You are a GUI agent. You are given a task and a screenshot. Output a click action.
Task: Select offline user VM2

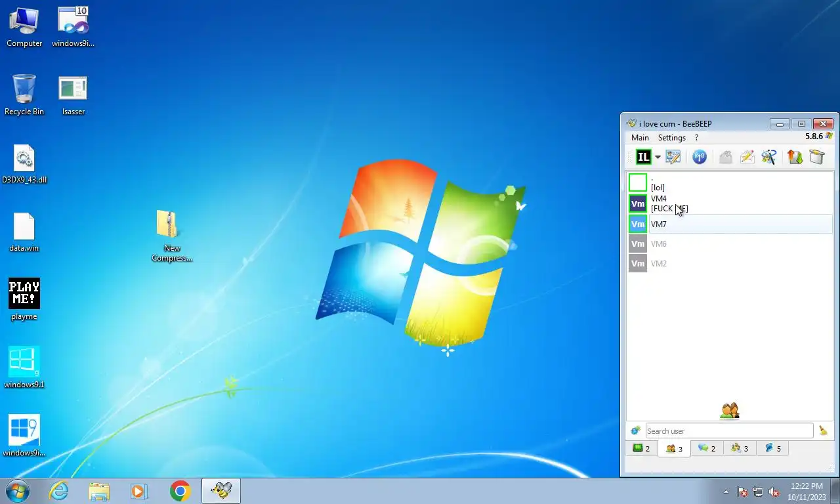730,264
